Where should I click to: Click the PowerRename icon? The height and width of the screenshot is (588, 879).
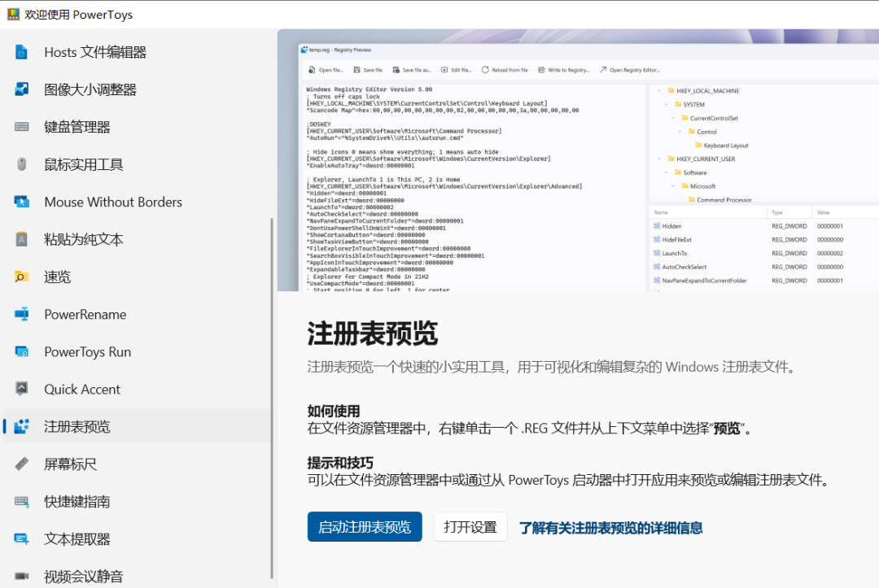click(x=21, y=315)
